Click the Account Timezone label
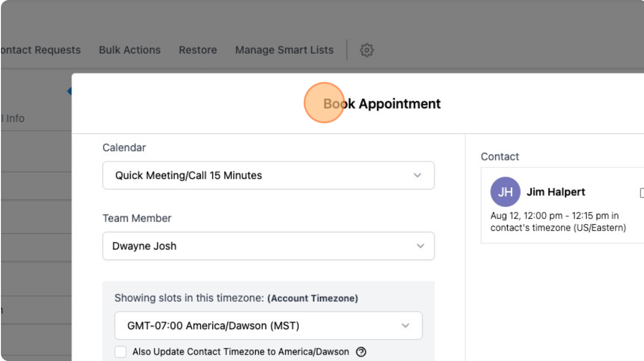The width and height of the screenshot is (644, 361). click(312, 299)
